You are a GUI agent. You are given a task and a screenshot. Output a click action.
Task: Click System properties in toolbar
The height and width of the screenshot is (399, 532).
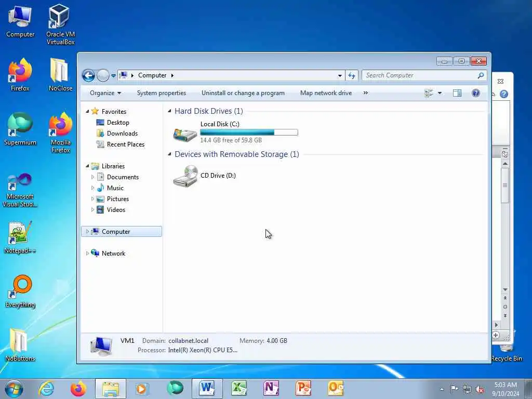click(x=162, y=93)
